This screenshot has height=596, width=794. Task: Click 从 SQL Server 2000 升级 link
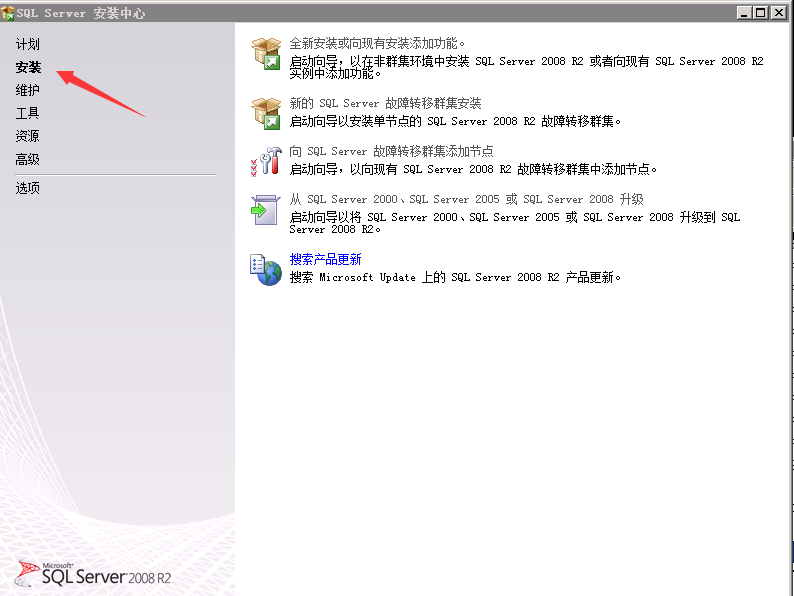tap(466, 199)
